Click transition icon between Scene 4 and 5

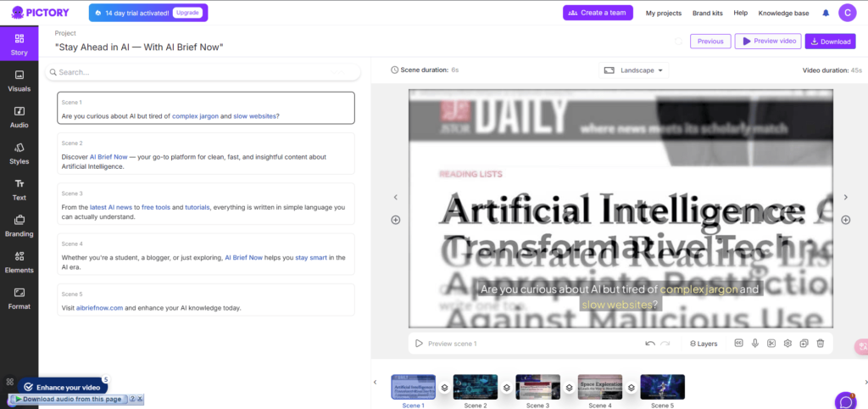coord(631,388)
